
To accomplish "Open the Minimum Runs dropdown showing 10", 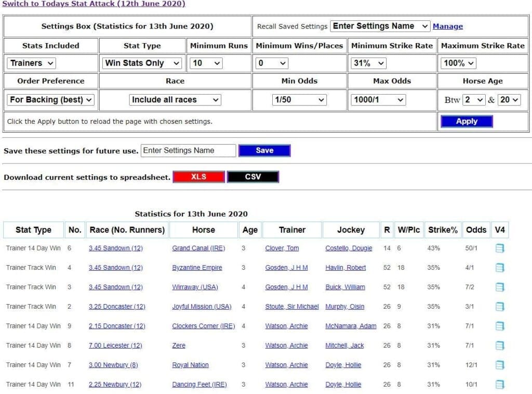I will tap(206, 63).
